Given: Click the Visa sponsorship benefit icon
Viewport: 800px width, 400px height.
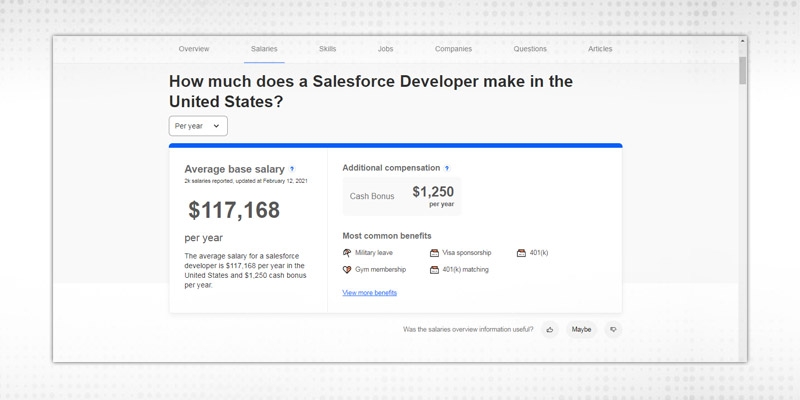Looking at the screenshot, I should 434,253.
